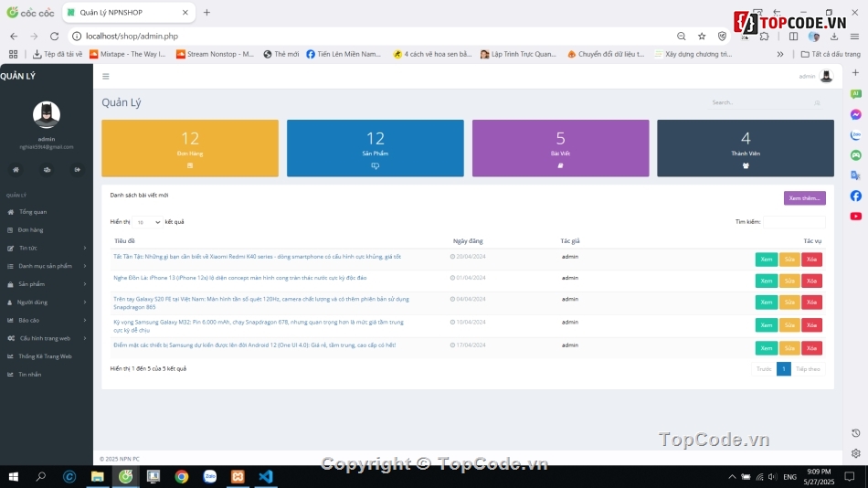Image resolution: width=868 pixels, height=488 pixels.
Task: Open XAMPP from taskbar
Action: 238,476
